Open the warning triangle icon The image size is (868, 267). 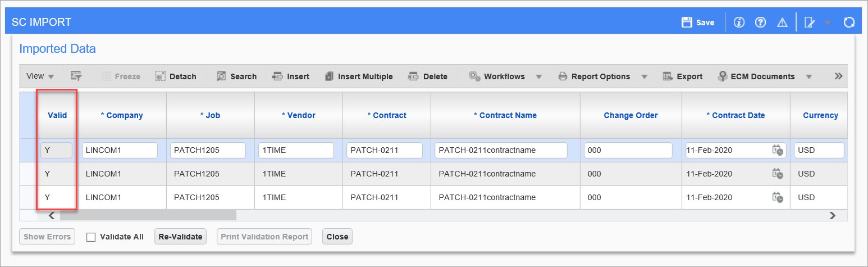pos(782,22)
